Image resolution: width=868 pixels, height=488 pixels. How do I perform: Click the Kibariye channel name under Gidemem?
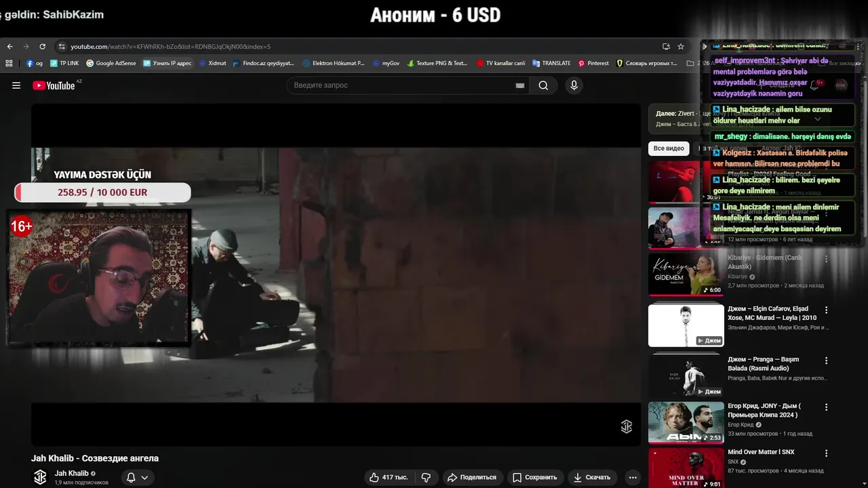pos(737,277)
